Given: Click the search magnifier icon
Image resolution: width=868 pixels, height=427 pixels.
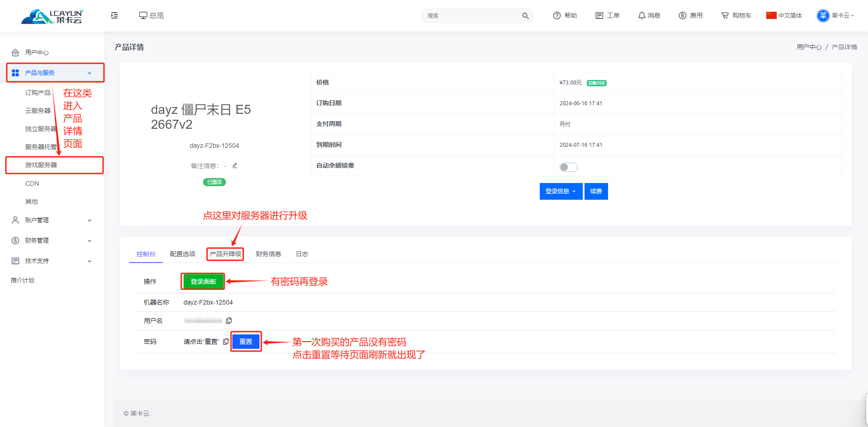Looking at the screenshot, I should tap(525, 16).
